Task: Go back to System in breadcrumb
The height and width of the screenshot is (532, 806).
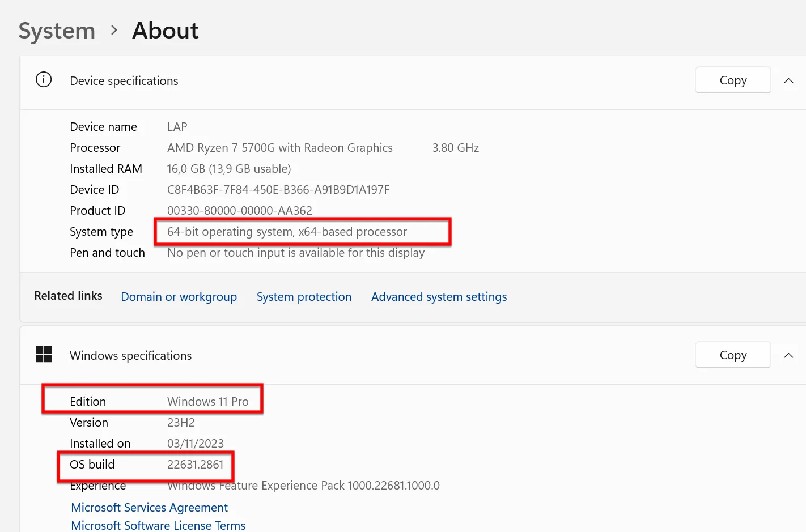Action: coord(57,31)
